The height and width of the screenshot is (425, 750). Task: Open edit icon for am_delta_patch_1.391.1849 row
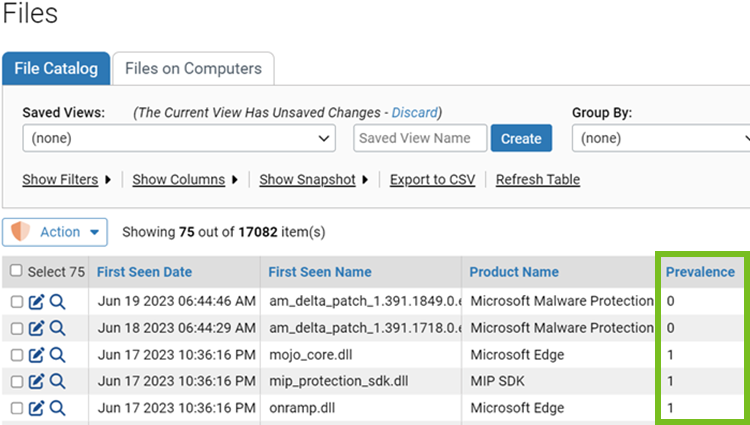click(x=36, y=302)
